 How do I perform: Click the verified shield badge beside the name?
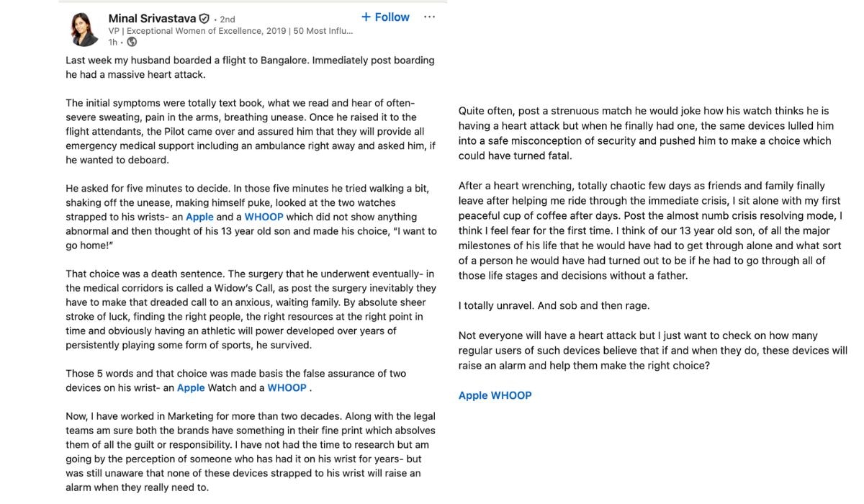pos(204,19)
